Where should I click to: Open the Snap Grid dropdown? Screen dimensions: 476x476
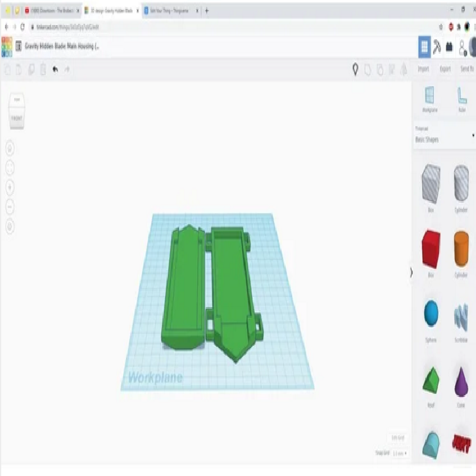(x=400, y=453)
